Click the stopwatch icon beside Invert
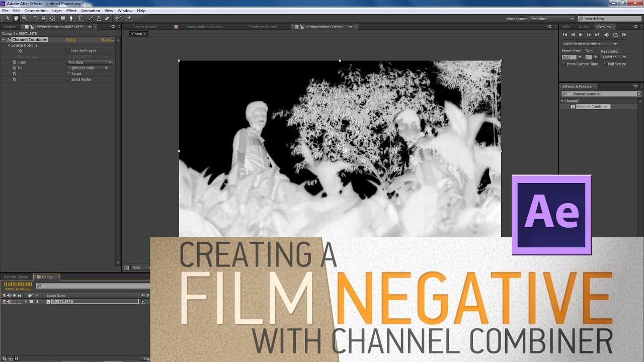The height and width of the screenshot is (362, 644). point(15,74)
